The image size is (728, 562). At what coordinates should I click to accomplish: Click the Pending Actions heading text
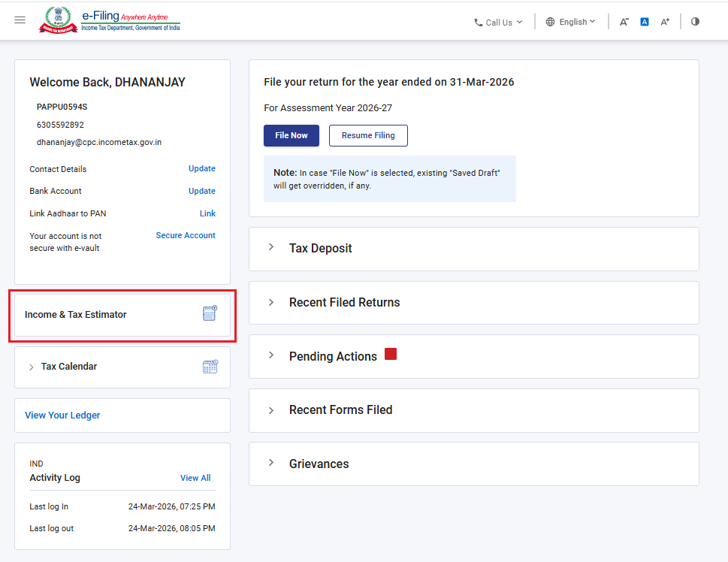(333, 356)
